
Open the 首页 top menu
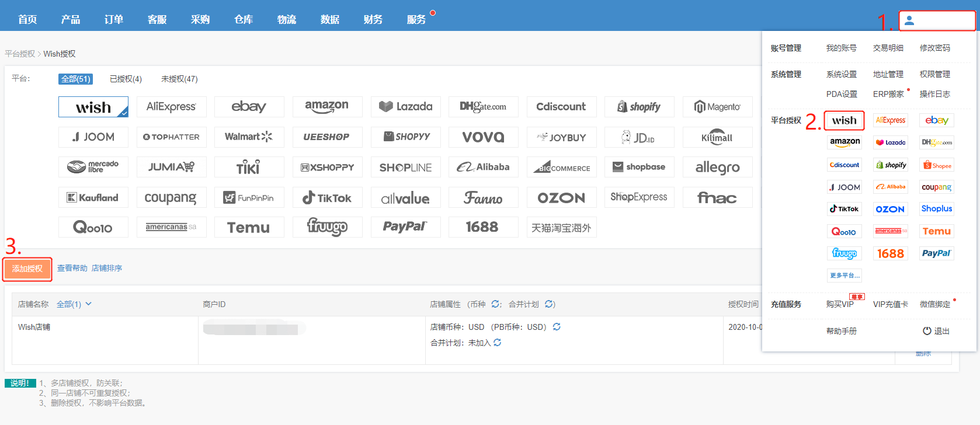[x=27, y=20]
